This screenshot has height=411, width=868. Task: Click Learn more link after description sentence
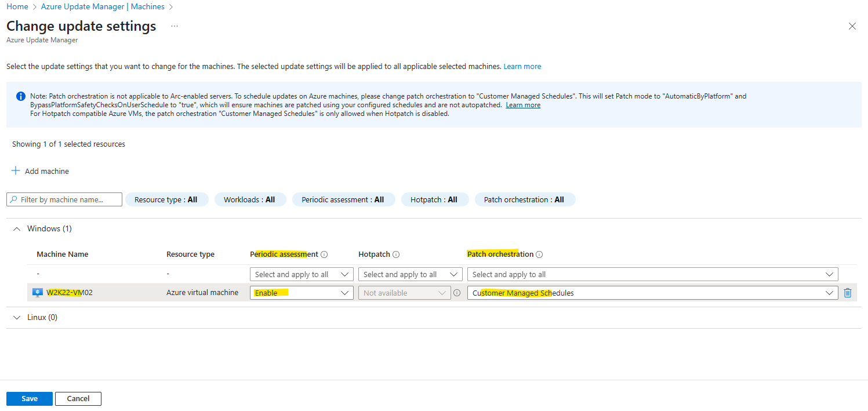(522, 67)
